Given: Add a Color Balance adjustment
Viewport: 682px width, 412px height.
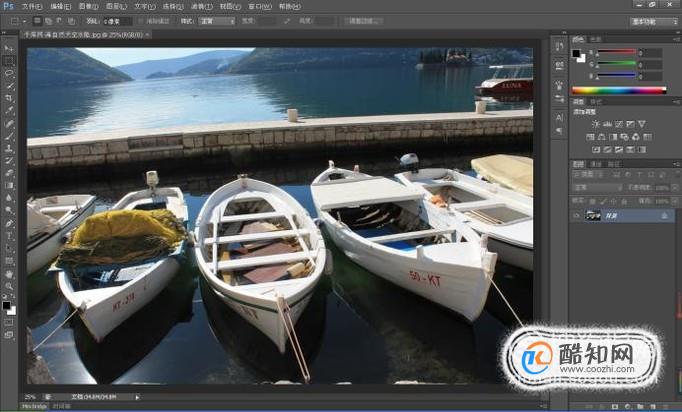Looking at the screenshot, I should 602,137.
